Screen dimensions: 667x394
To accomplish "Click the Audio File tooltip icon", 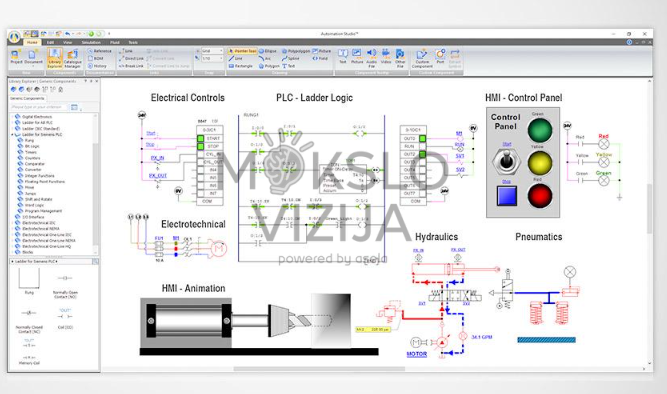I will pos(371,58).
